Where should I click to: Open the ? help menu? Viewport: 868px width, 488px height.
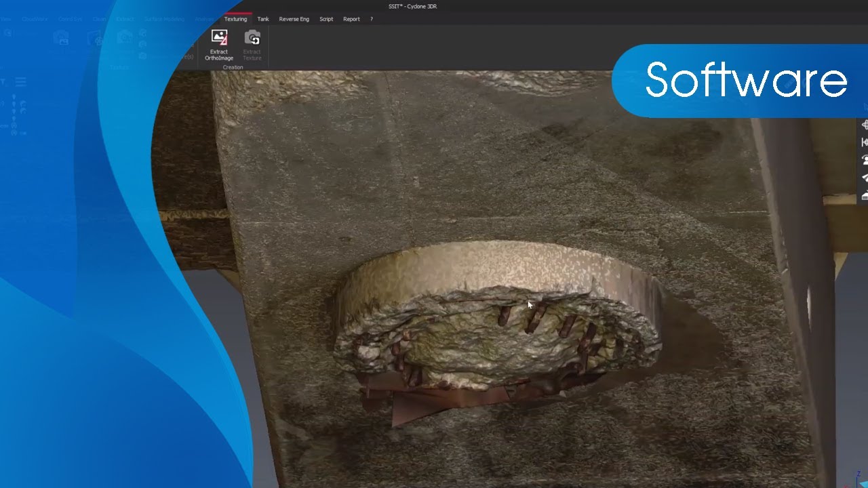372,19
